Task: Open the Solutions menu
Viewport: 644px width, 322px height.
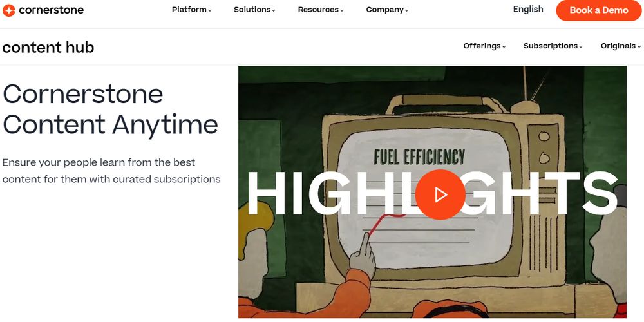Action: coord(254,10)
